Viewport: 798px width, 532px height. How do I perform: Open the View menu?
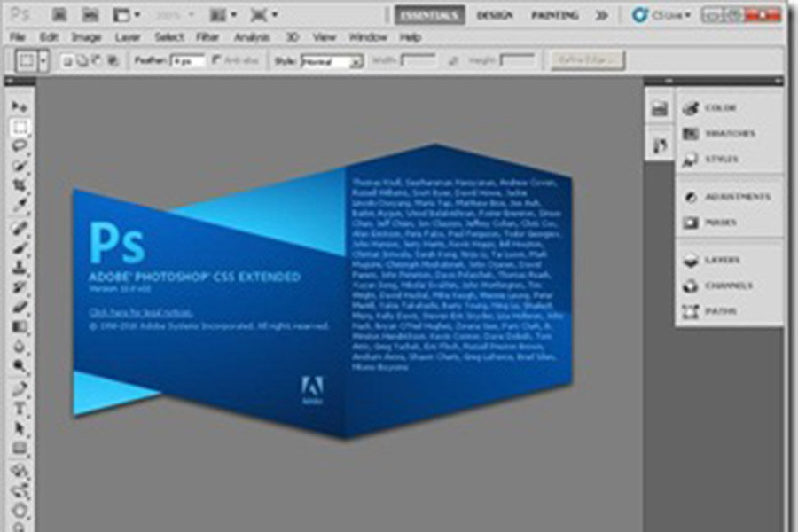click(325, 37)
